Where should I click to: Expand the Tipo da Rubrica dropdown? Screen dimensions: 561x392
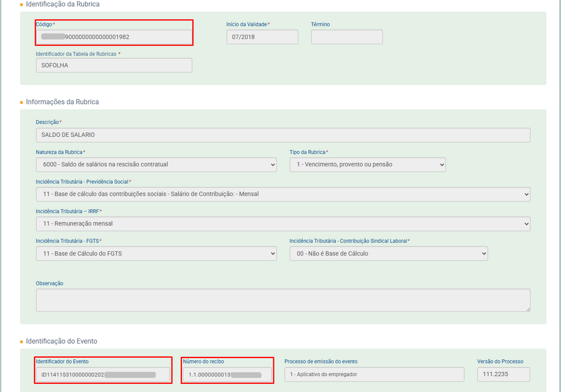point(367,164)
